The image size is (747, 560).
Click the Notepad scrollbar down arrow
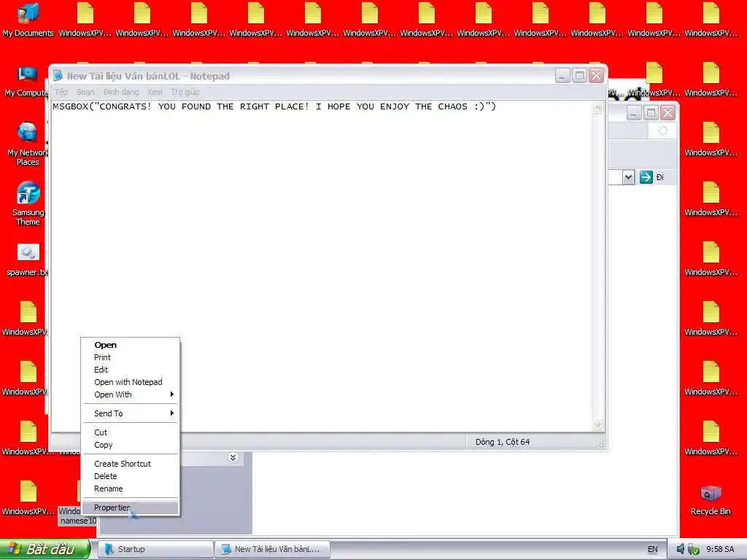(x=598, y=424)
